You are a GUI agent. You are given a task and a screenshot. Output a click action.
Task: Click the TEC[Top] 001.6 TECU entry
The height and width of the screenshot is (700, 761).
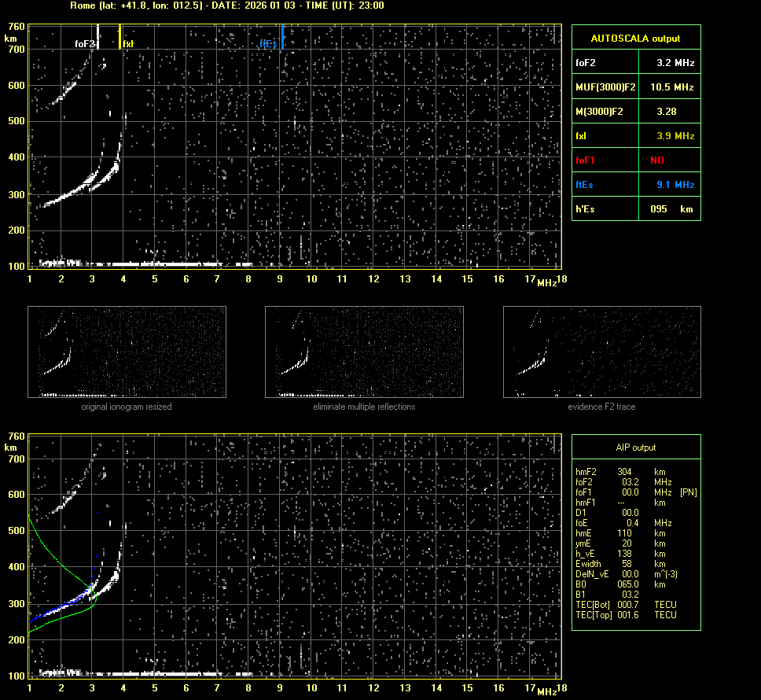pos(626,615)
